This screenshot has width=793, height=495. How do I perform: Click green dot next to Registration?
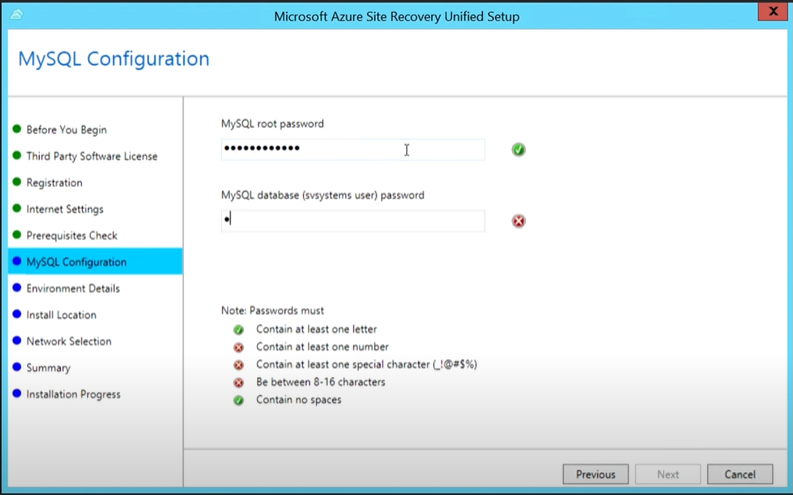[17, 182]
